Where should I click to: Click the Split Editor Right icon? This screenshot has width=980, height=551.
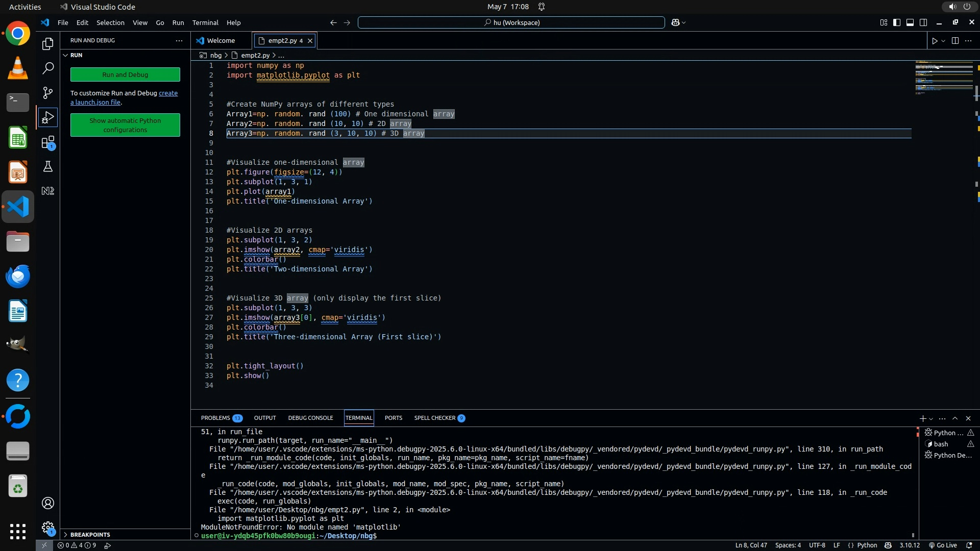[955, 41]
